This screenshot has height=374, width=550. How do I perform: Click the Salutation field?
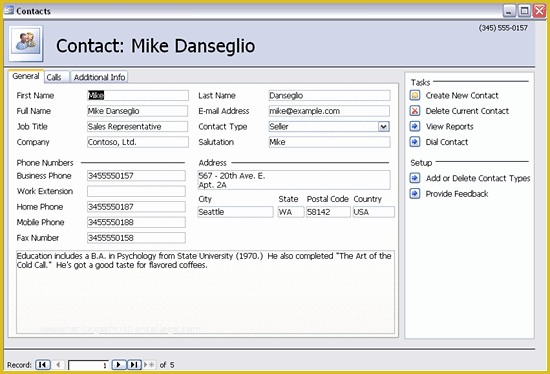click(x=329, y=142)
